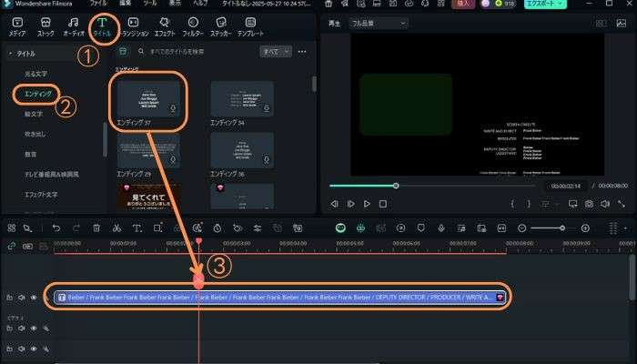Open the ステッカー (Stickers) tab
Screen dimensions: 637x364
[x=221, y=26]
